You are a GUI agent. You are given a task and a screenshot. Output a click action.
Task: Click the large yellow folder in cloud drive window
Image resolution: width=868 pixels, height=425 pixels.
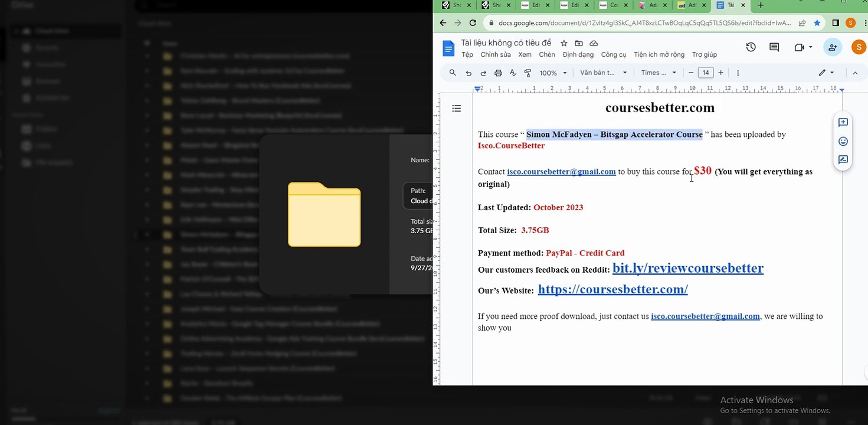point(324,214)
